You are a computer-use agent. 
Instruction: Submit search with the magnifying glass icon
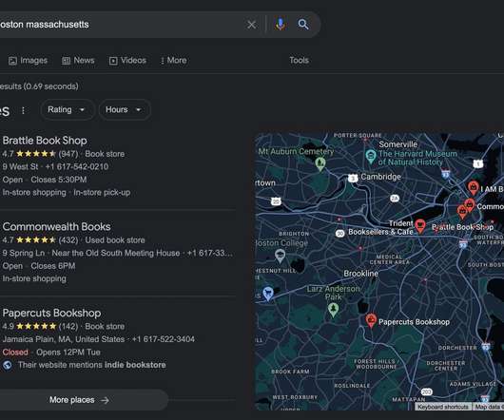[303, 25]
